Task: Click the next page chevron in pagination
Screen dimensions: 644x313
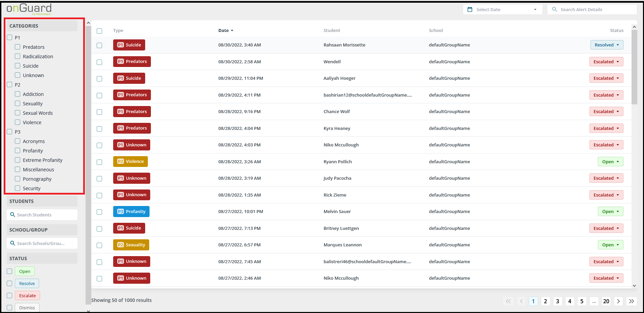Action: [x=618, y=301]
